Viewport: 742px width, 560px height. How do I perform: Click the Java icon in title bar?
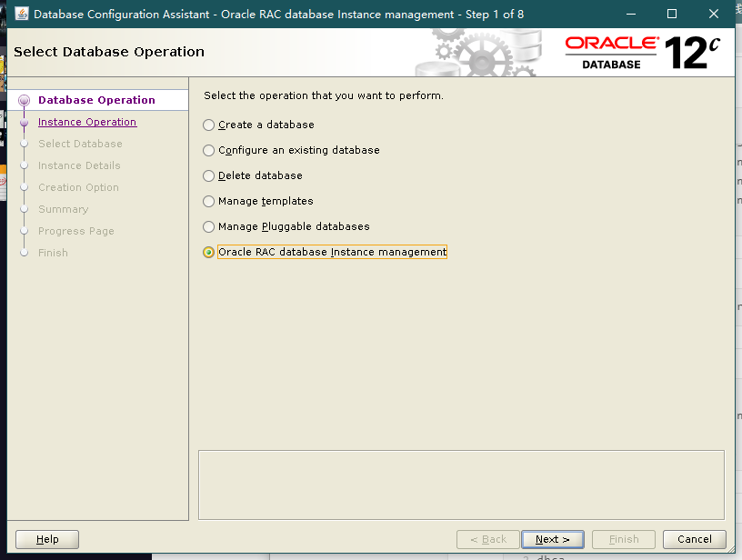[x=22, y=14]
